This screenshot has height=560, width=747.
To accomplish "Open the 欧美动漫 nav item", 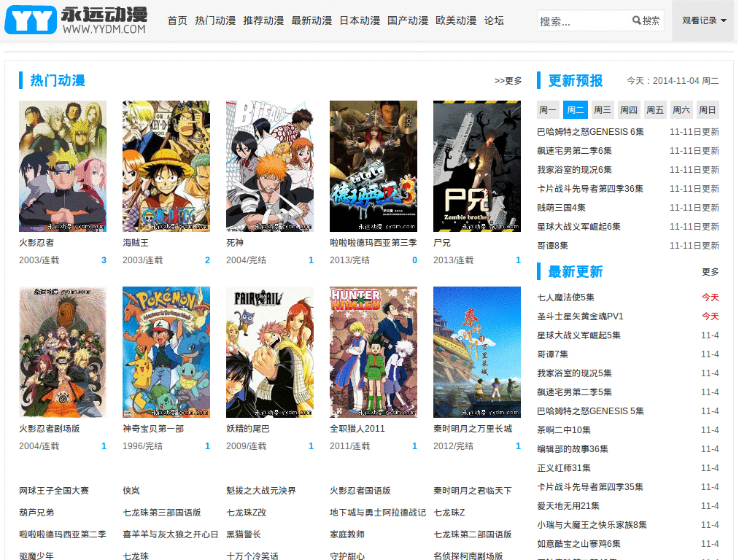I will 456,20.
